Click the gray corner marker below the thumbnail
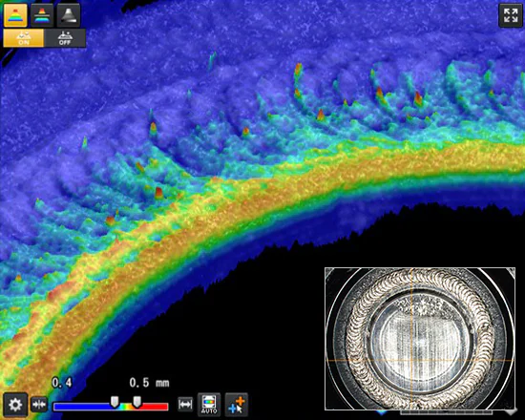The width and height of the screenshot is (525, 420). [x=511, y=412]
